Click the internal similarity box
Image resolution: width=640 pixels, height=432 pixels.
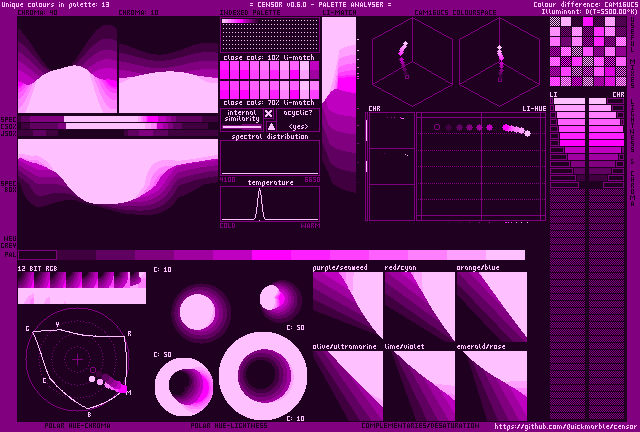241,118
